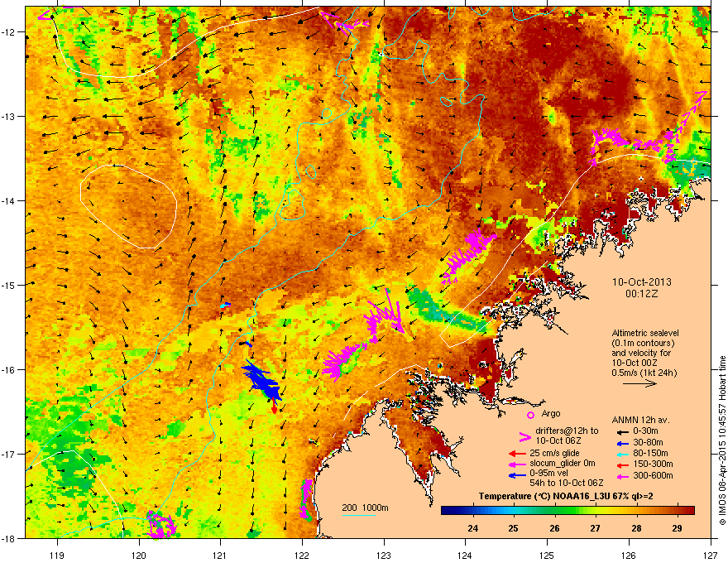Click the latitude axis label '-15'
The image size is (728, 563).
pyautogui.click(x=8, y=285)
